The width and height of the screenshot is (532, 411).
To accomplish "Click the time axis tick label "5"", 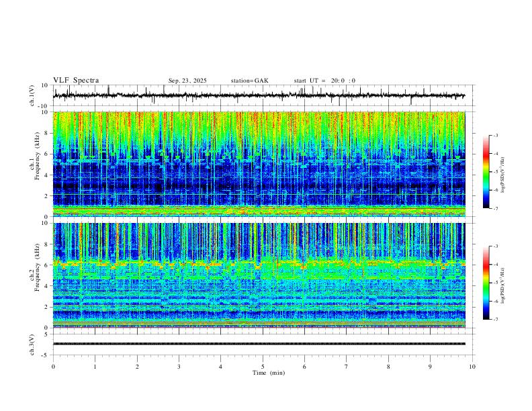I will point(263,367).
